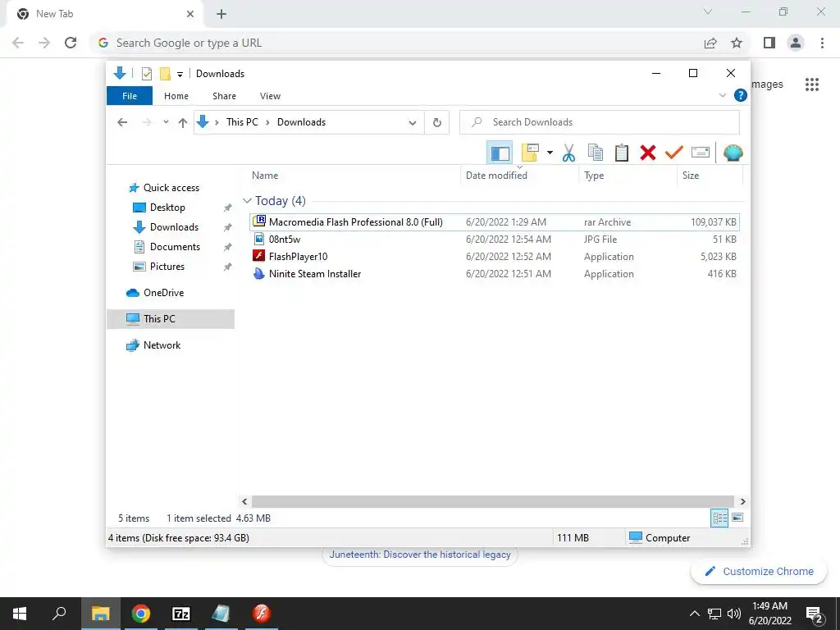Open the Chrome three-dot menu
840x630 pixels.
point(822,43)
